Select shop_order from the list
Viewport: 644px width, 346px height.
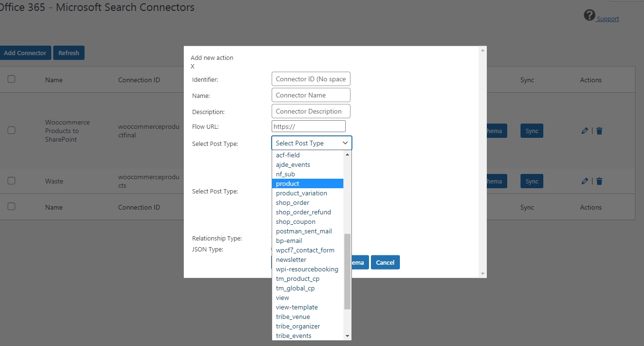tap(308, 202)
